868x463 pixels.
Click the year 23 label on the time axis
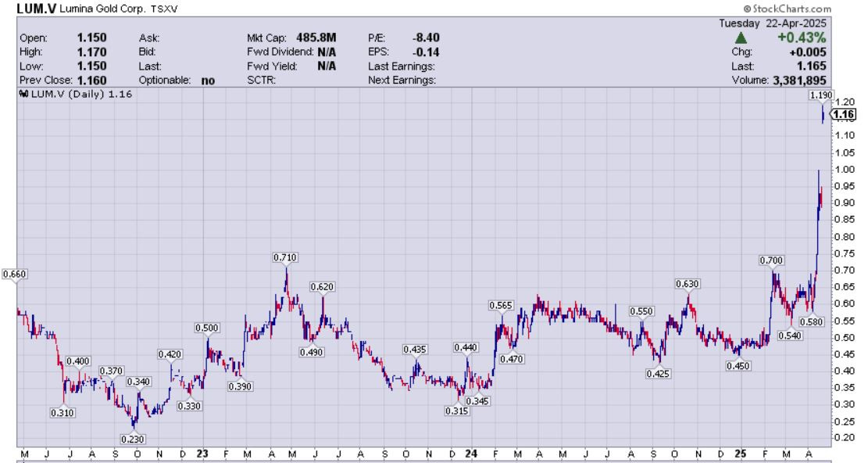coord(202,454)
